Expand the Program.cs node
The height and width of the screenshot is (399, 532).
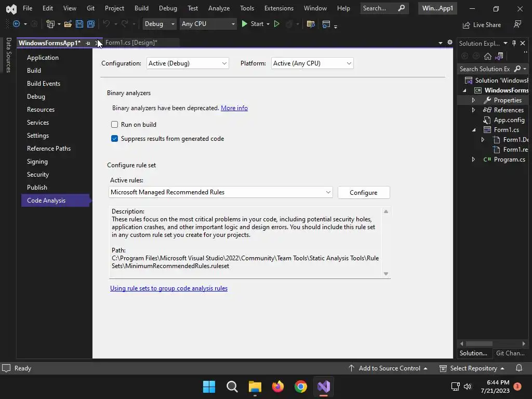(473, 159)
